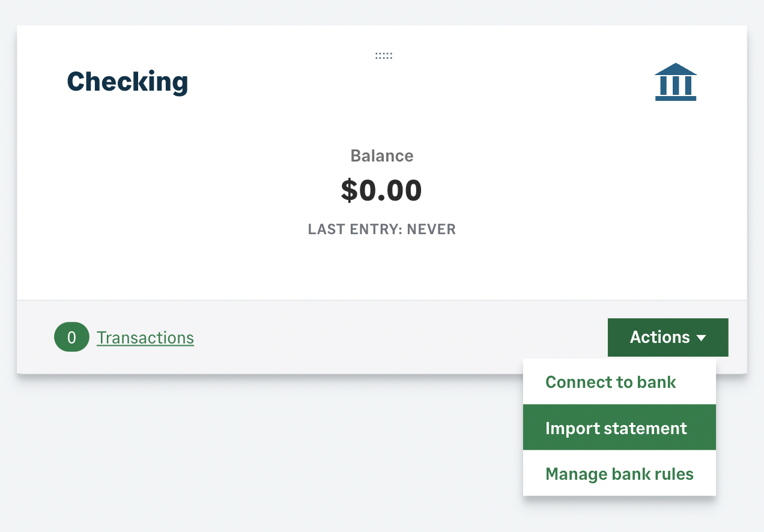This screenshot has height=532, width=764.
Task: Collapse the expanded Actions dropdown
Action: [668, 337]
